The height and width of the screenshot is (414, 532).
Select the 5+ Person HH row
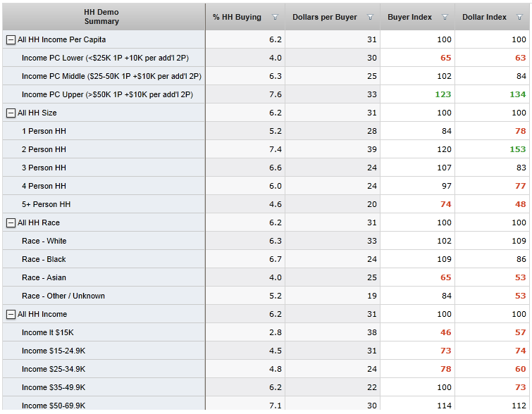pos(46,204)
